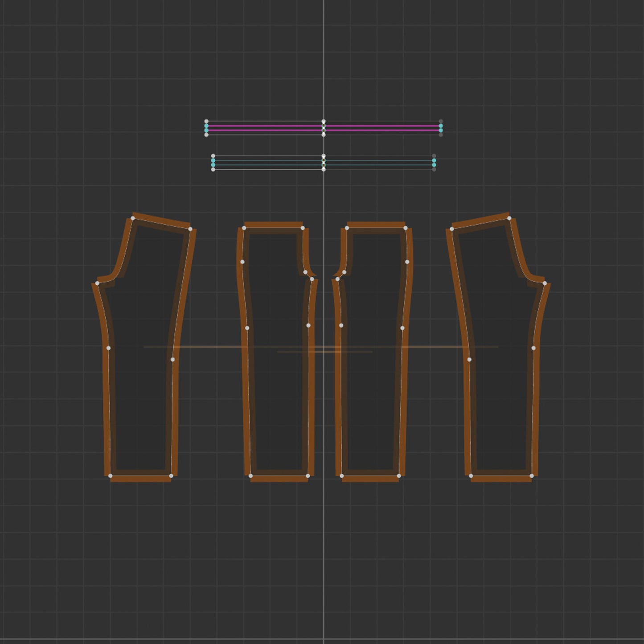Select the bottom hem edge of far-left piece
Image resolution: width=644 pixels, height=644 pixels.
pyautogui.click(x=141, y=476)
